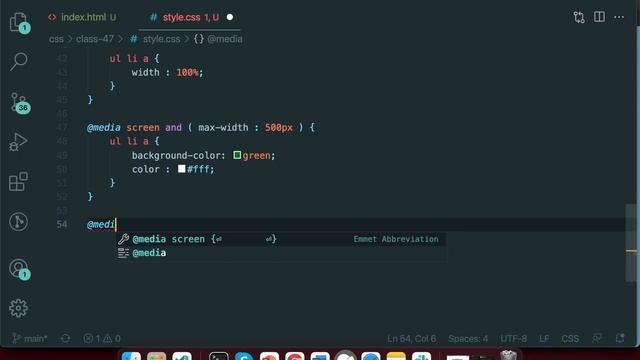Click the Synchronize Changes status icon
Screen dimensions: 640x360
65,339
